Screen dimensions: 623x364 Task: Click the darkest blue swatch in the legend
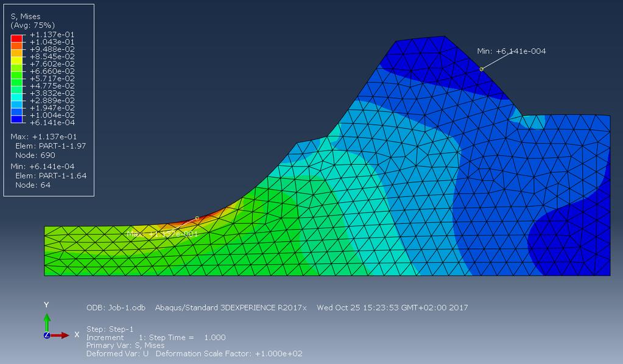coord(16,119)
